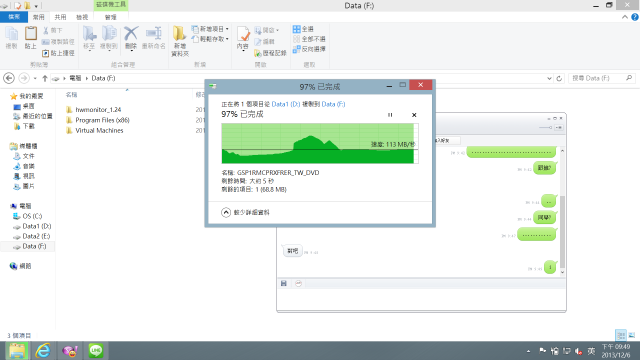
Task: Select Data1 (D:) in navigation pane
Action: tap(36, 226)
